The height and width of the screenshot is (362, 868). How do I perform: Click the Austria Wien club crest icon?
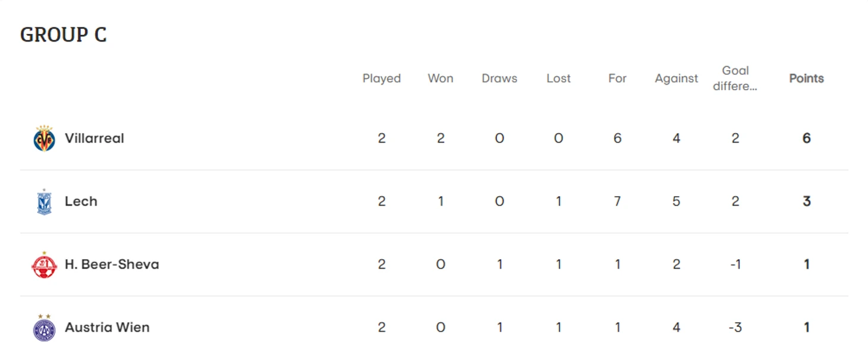pyautogui.click(x=44, y=328)
